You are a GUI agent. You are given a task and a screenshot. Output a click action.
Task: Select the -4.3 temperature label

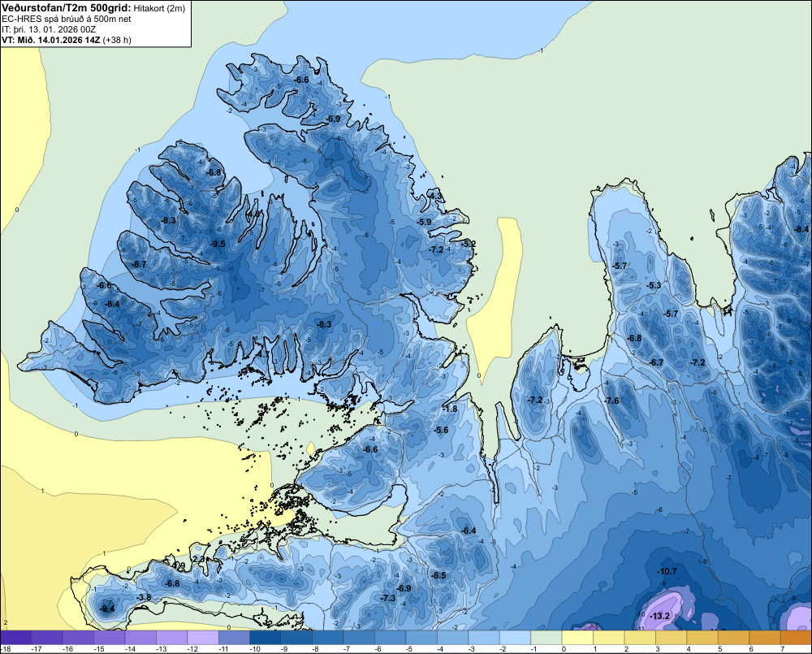(436, 196)
